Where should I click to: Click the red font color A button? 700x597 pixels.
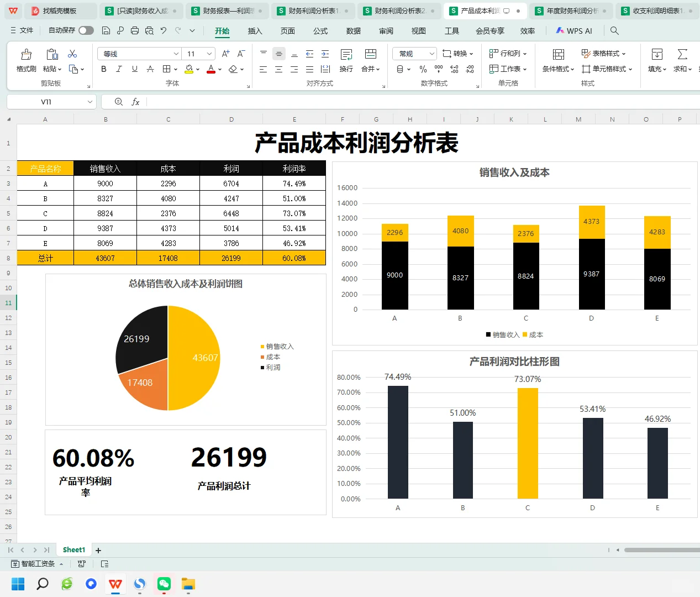click(211, 69)
